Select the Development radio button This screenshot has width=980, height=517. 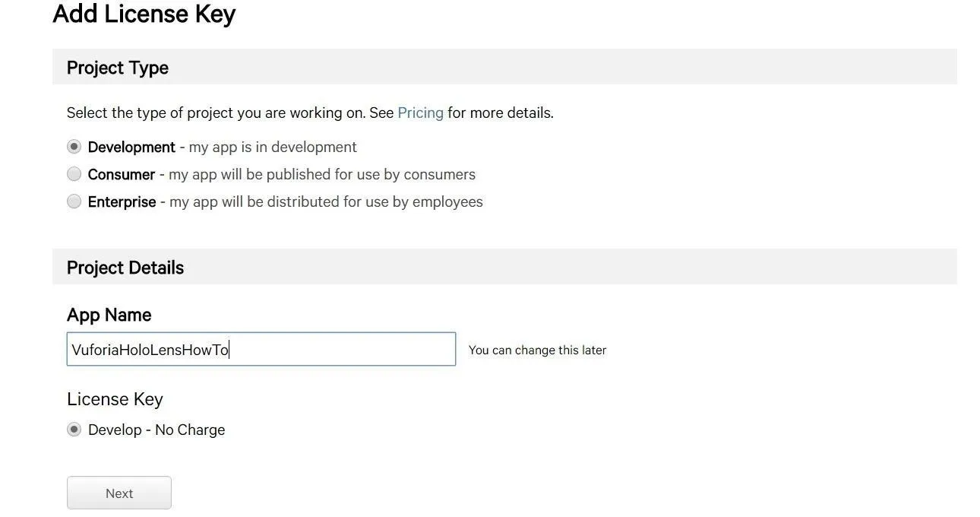[x=74, y=146]
